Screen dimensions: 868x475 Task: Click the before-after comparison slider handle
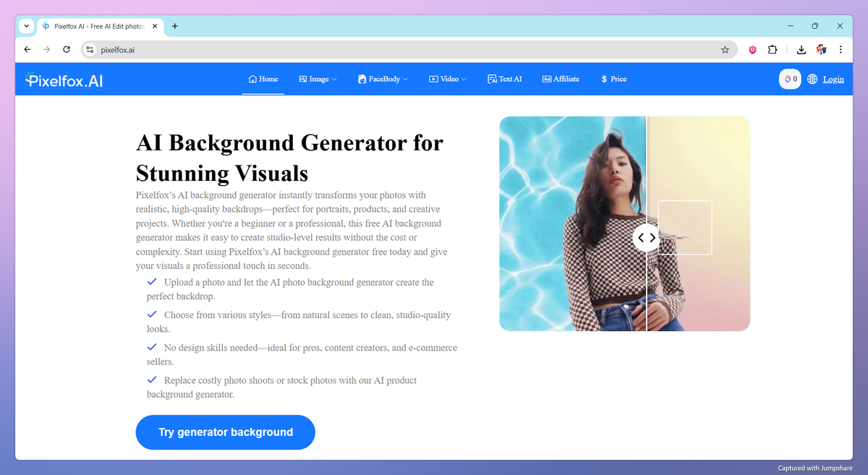(x=646, y=237)
